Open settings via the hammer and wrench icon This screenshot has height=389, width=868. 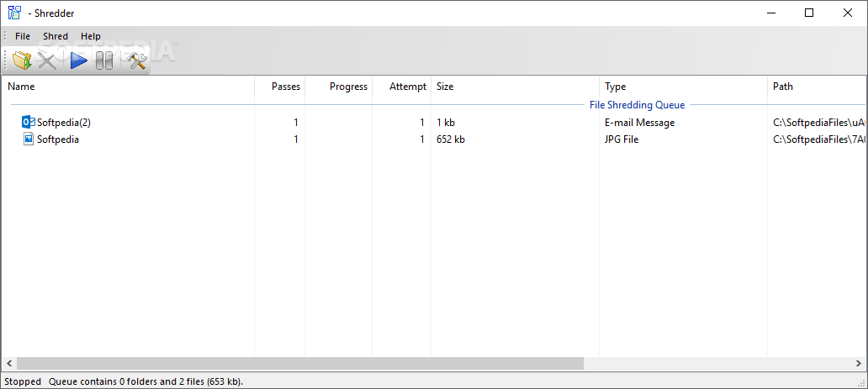[136, 60]
